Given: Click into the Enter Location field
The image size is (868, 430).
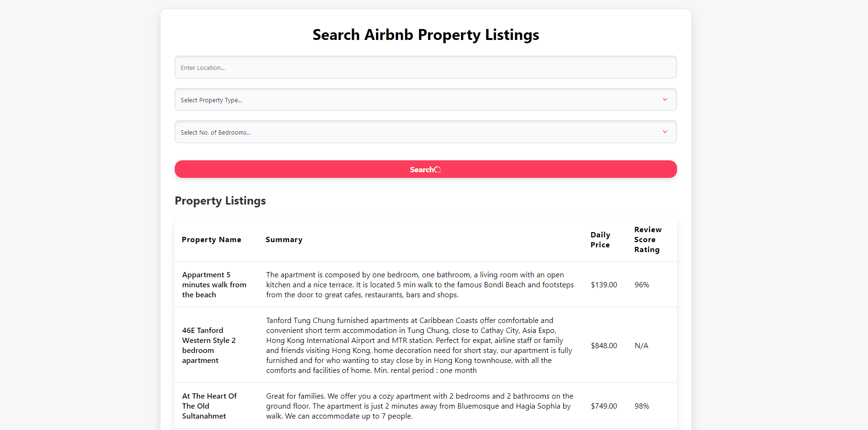Looking at the screenshot, I should click(x=425, y=67).
